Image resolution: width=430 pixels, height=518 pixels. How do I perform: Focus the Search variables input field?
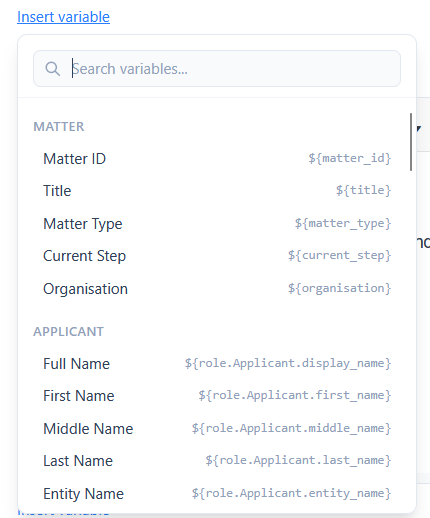[217, 69]
